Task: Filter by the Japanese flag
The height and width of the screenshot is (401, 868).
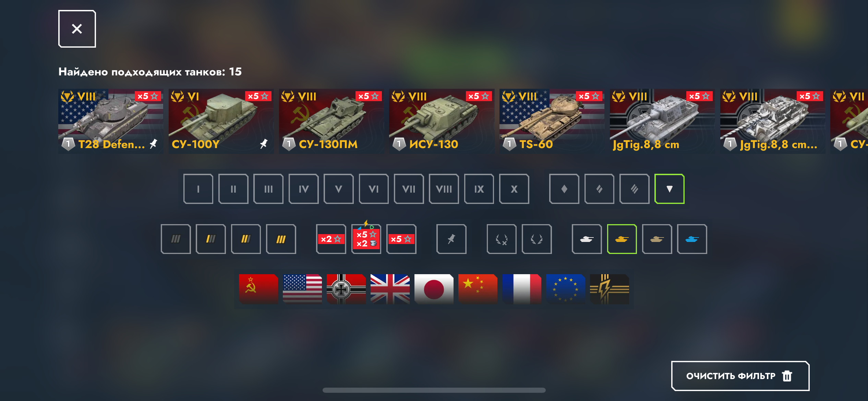Action: point(434,289)
